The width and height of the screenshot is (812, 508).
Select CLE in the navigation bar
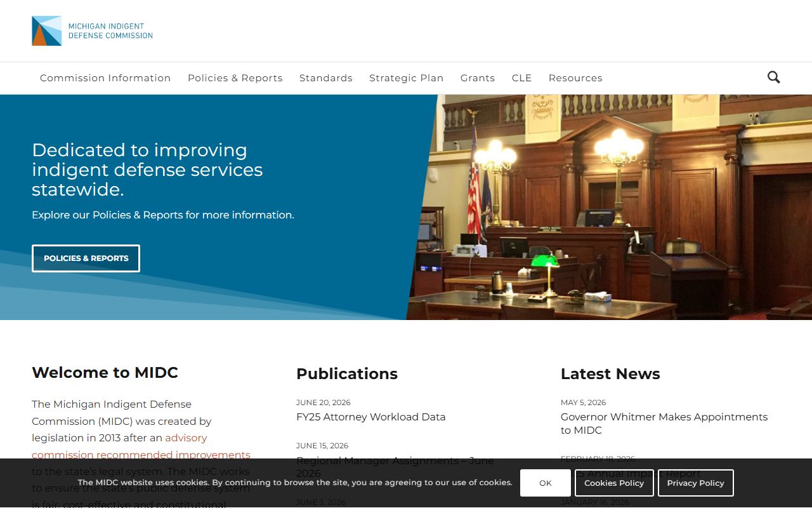[x=522, y=78]
